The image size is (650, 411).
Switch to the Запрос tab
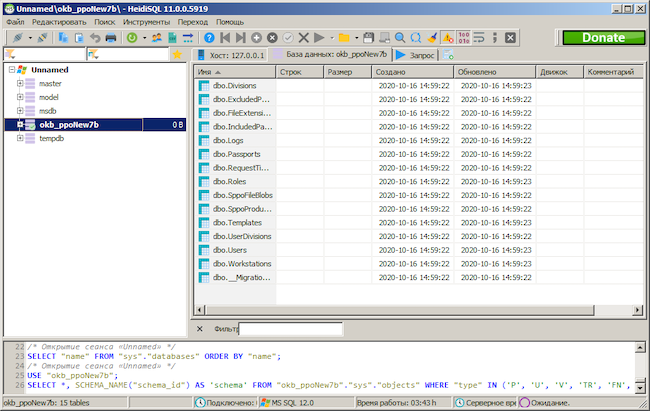click(418, 55)
